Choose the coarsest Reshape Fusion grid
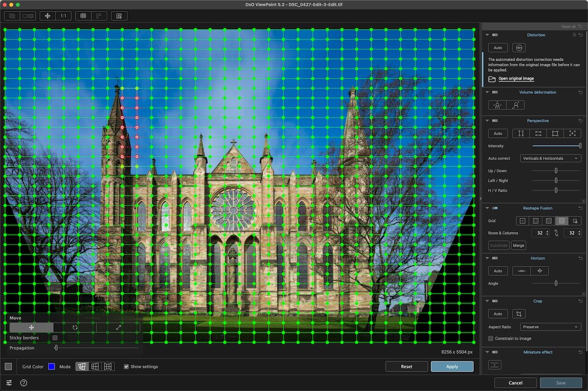 coord(522,221)
